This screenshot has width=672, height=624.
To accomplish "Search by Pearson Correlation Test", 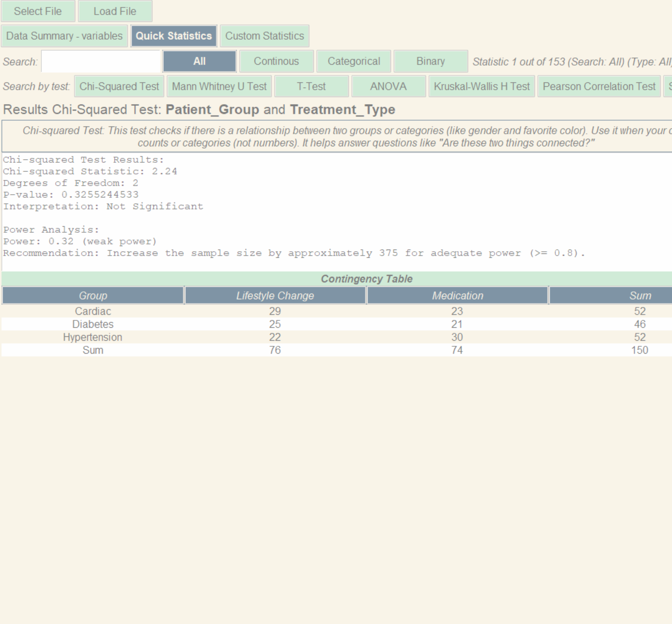I will pos(599,86).
